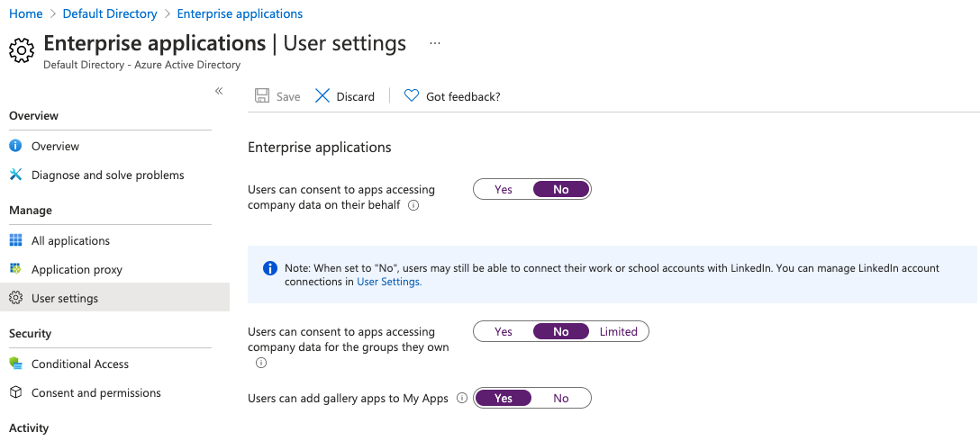
Task: Click the Got feedback heart icon
Action: click(x=412, y=95)
